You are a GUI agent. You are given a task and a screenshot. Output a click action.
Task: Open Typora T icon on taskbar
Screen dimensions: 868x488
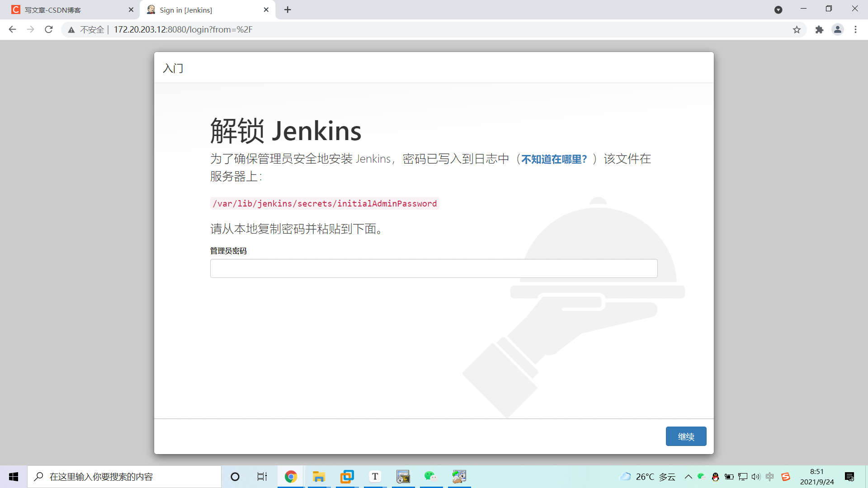click(375, 476)
